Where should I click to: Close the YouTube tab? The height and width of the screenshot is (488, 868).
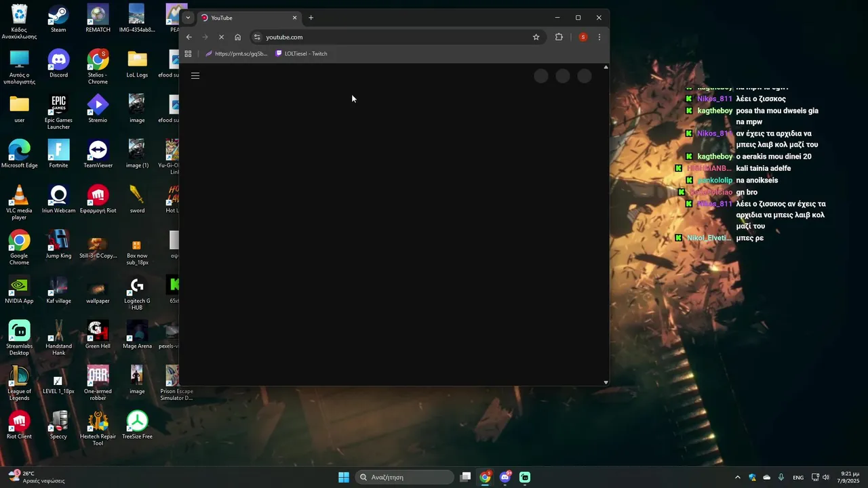coord(294,18)
